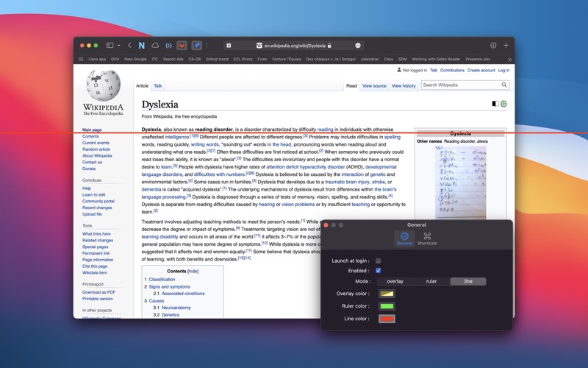Jump to Classification in Contents
The height and width of the screenshot is (368, 588).
point(162,280)
